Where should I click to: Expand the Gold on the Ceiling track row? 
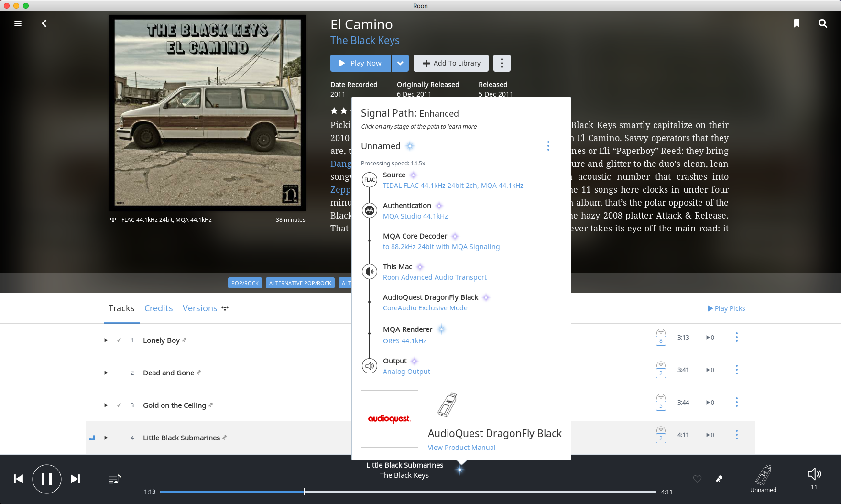pyautogui.click(x=106, y=405)
